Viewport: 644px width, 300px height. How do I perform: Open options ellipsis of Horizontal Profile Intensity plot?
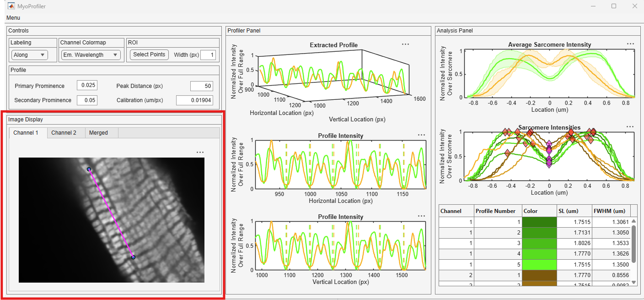pyautogui.click(x=421, y=135)
